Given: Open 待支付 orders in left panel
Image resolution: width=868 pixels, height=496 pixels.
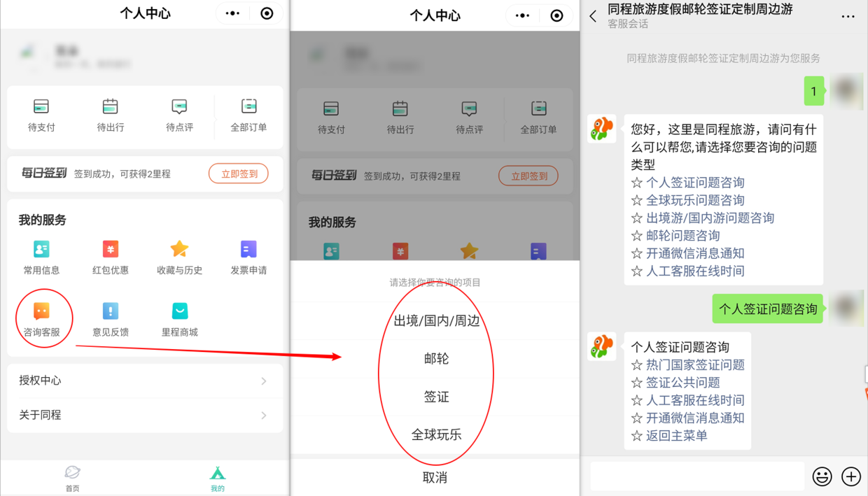Looking at the screenshot, I should click(41, 115).
